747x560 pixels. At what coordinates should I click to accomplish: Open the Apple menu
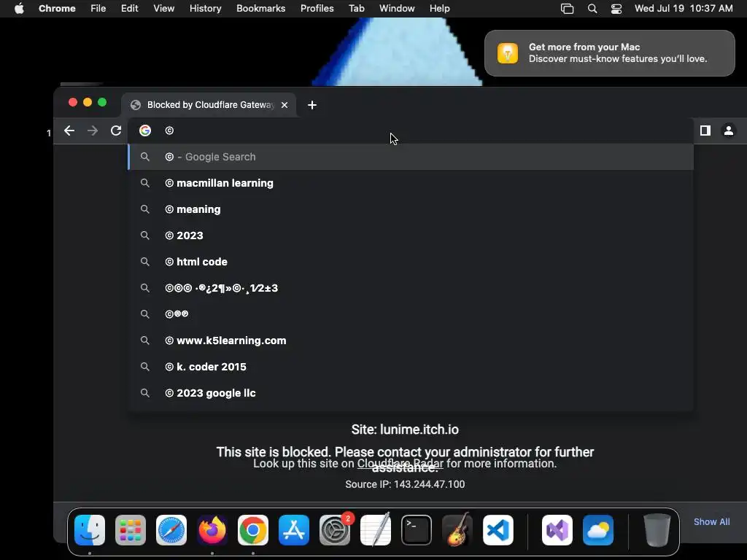click(x=19, y=9)
